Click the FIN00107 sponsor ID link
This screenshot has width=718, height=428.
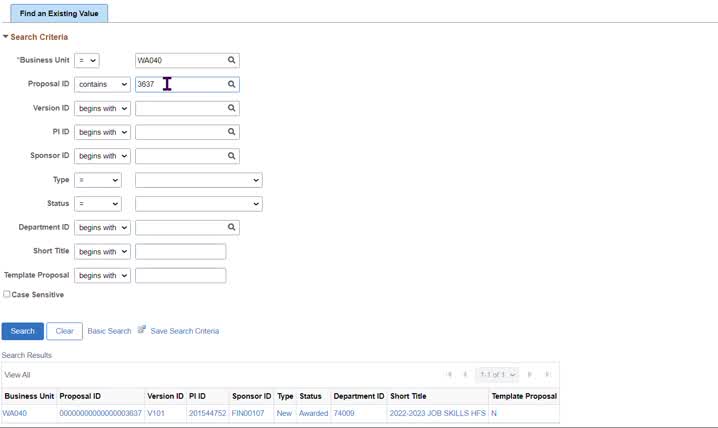(248, 413)
